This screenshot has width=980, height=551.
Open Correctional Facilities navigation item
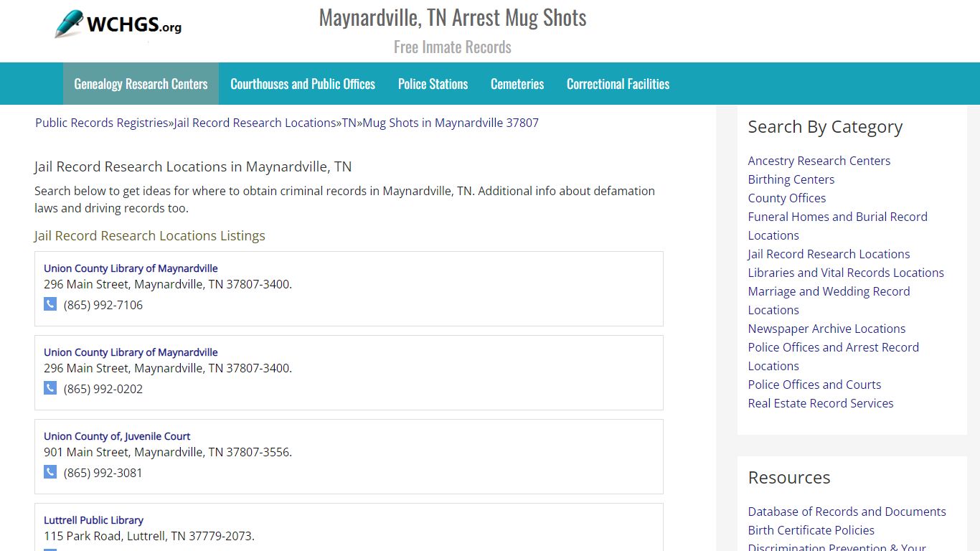coord(618,84)
